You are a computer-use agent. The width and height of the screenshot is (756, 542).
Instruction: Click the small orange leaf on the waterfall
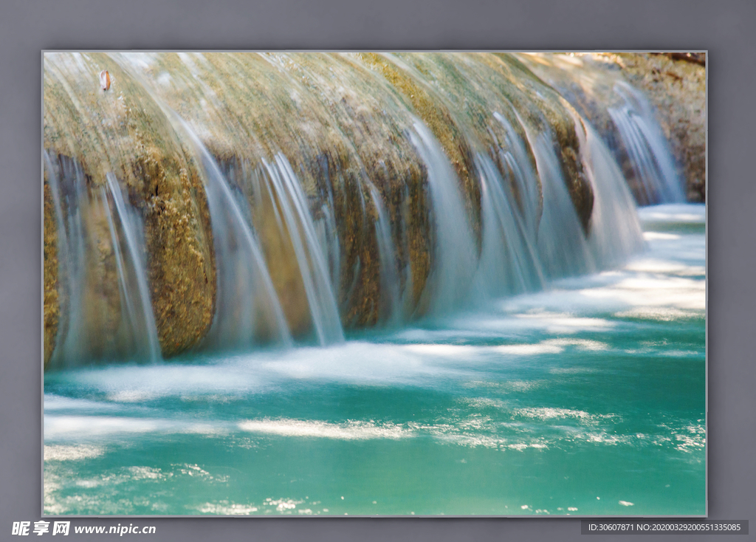pos(105,80)
